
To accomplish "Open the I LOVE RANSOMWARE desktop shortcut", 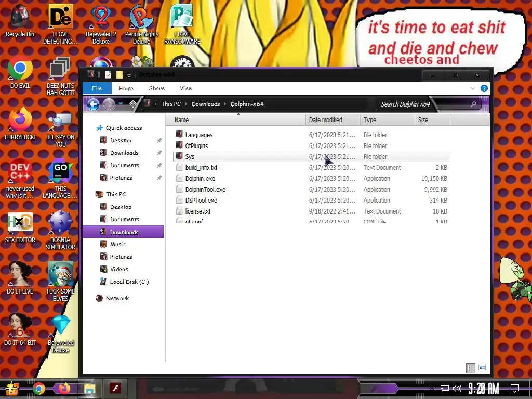I will (182, 24).
